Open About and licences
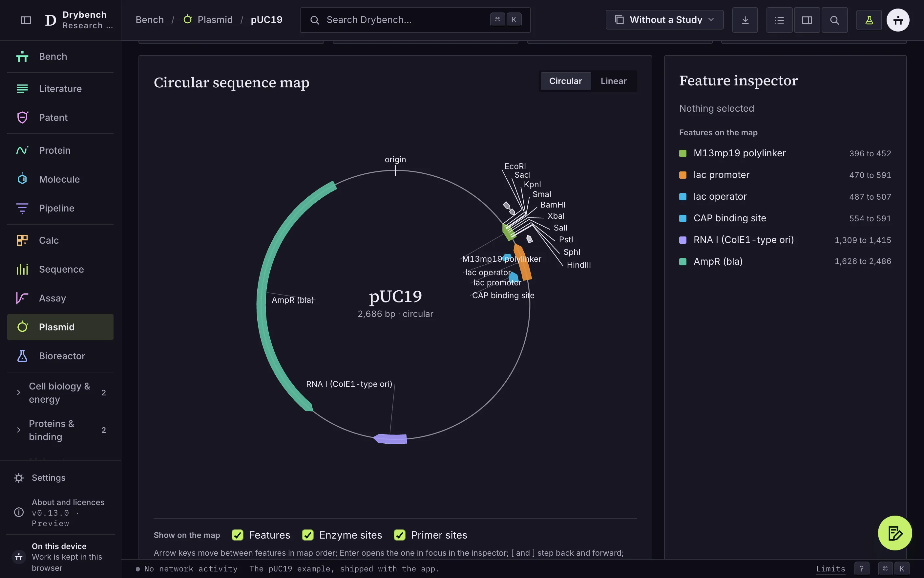 [60, 513]
